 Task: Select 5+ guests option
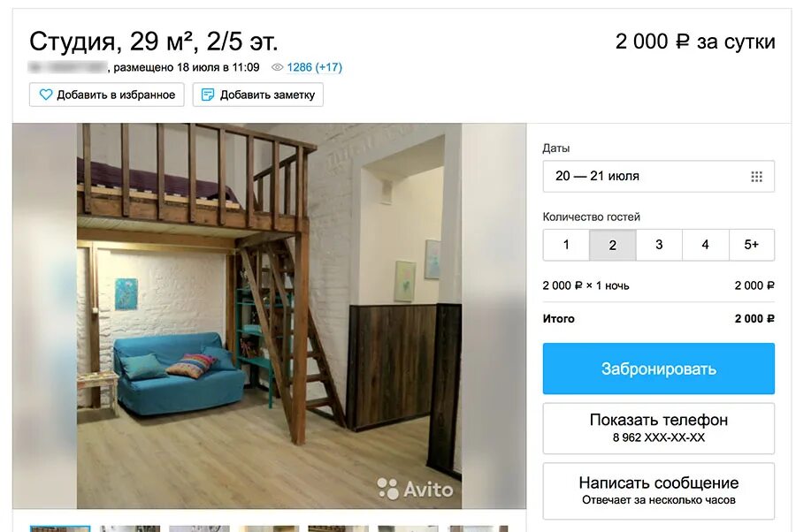point(752,245)
